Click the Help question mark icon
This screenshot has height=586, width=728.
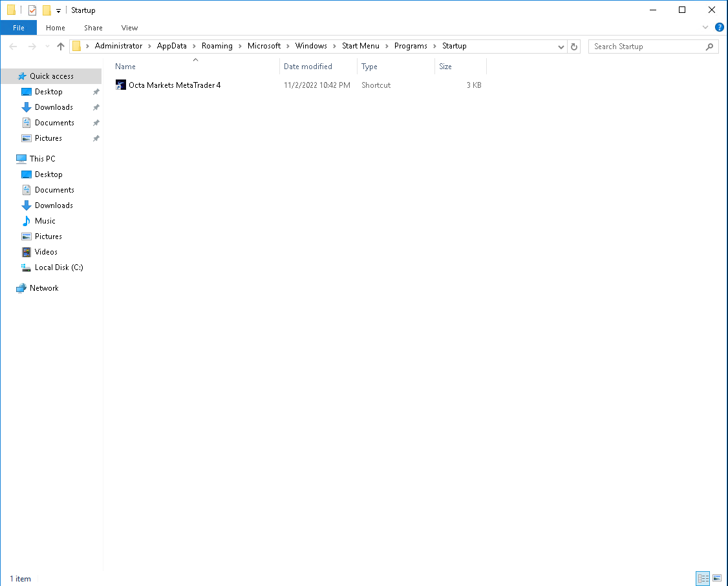(719, 28)
